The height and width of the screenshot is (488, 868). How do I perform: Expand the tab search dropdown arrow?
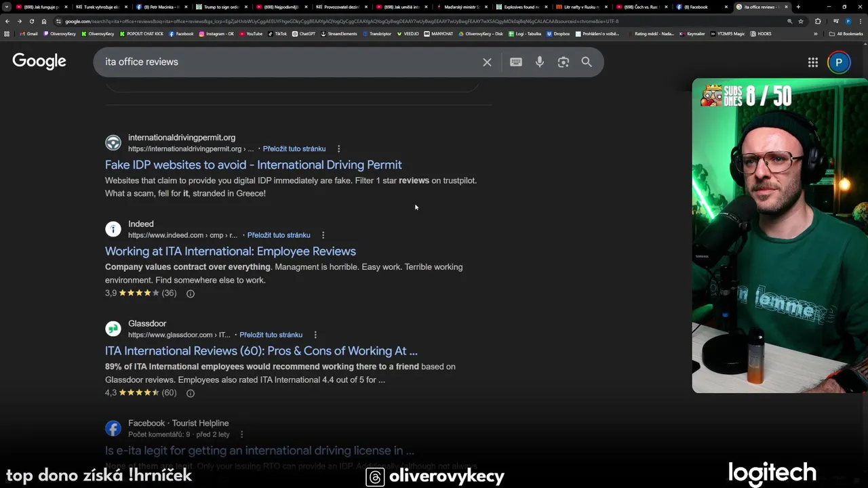click(x=7, y=7)
